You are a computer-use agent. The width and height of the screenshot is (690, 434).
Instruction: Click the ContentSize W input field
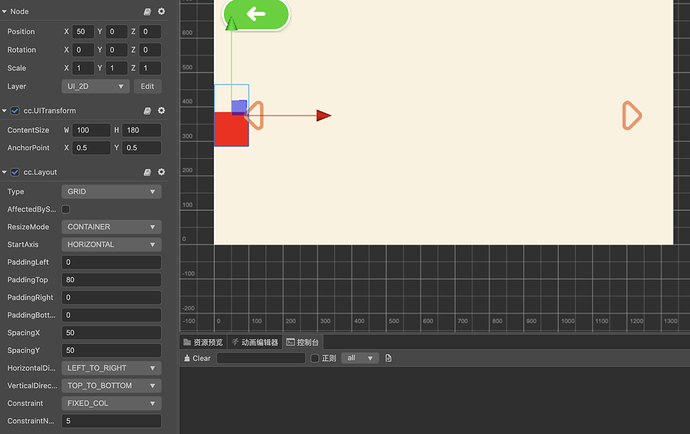coord(91,130)
